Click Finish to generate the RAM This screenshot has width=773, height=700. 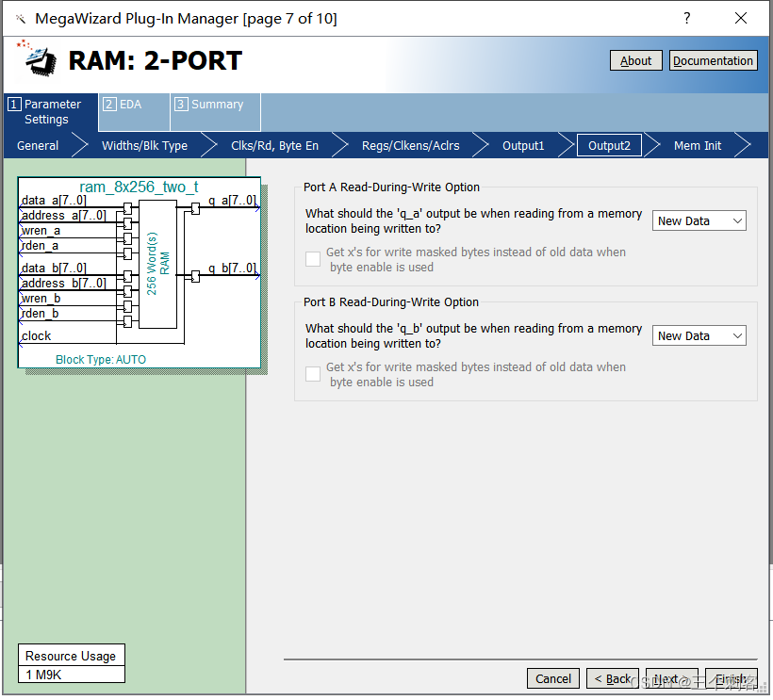[x=732, y=678]
